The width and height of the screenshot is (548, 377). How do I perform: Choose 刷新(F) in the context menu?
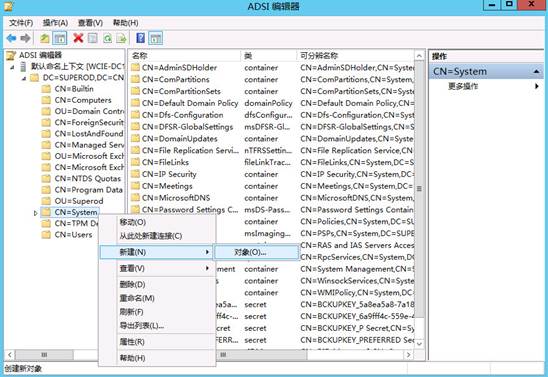click(157, 312)
